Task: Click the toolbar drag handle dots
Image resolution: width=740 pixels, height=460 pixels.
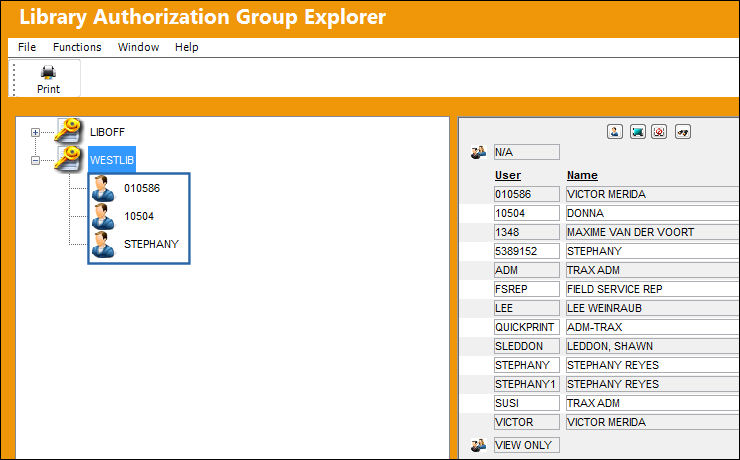Action: point(14,79)
